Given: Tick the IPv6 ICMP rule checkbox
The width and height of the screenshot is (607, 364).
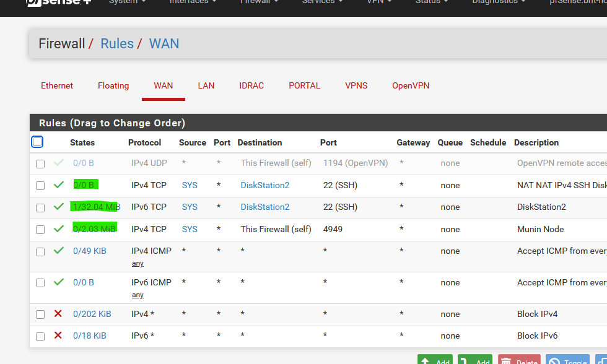Looking at the screenshot, I should coord(40,283).
